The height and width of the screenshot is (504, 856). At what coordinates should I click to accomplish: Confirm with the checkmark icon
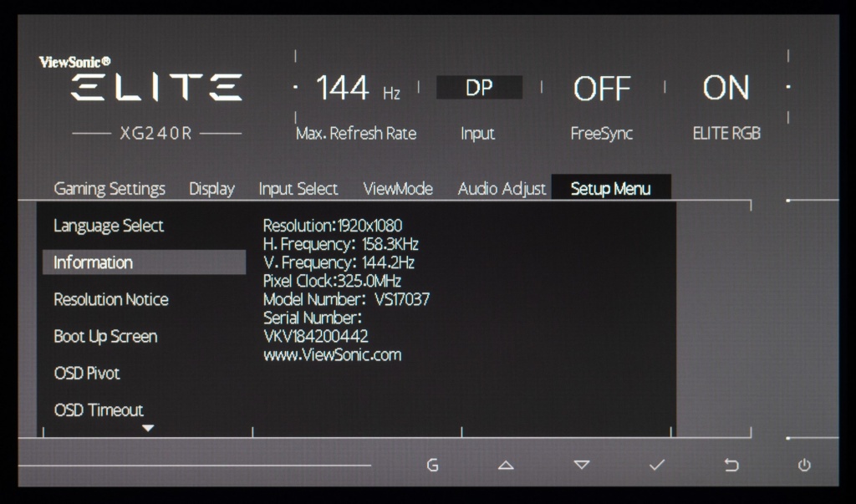(657, 465)
